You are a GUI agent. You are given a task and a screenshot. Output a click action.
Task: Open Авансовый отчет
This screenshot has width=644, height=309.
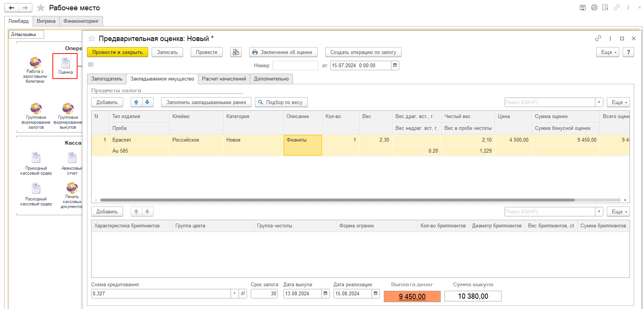click(72, 164)
